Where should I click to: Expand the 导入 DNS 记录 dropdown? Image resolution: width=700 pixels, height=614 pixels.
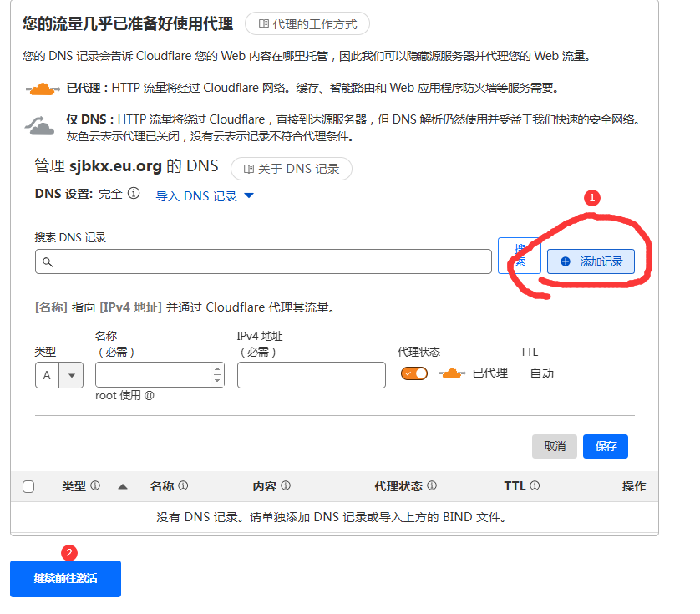coord(205,196)
